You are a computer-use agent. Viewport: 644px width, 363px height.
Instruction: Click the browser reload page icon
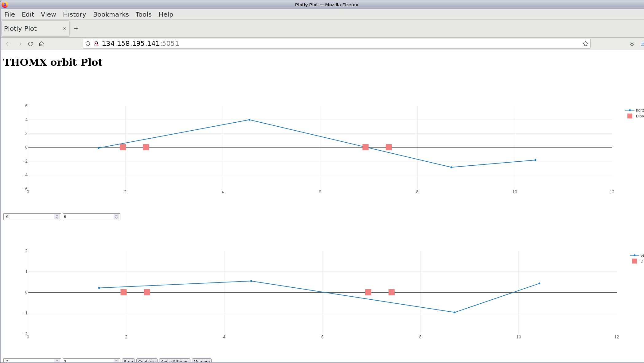click(30, 44)
